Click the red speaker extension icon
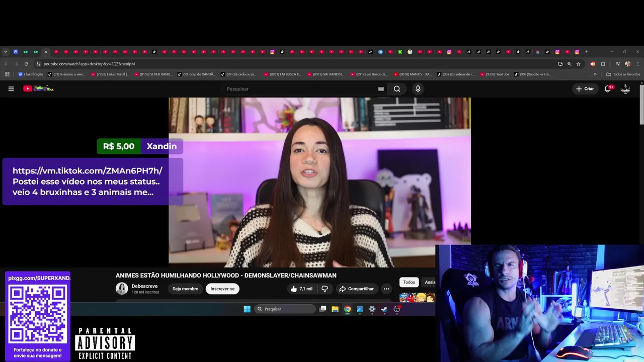 [592, 64]
